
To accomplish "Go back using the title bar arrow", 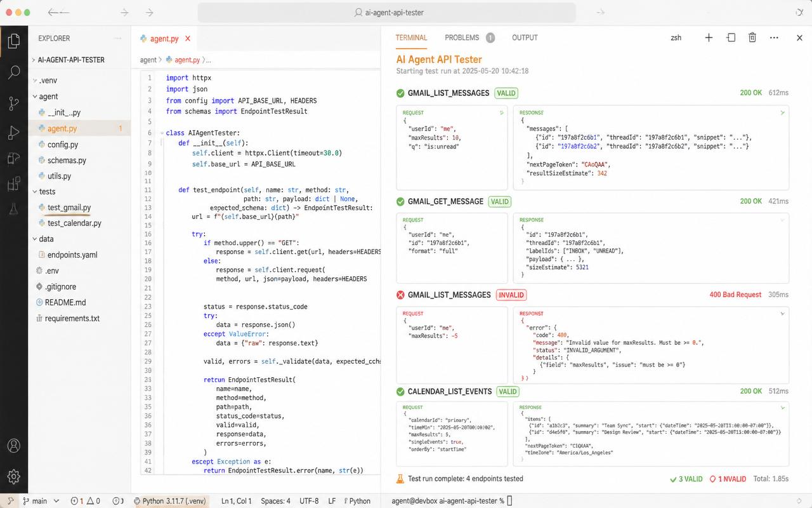I will 58,12.
